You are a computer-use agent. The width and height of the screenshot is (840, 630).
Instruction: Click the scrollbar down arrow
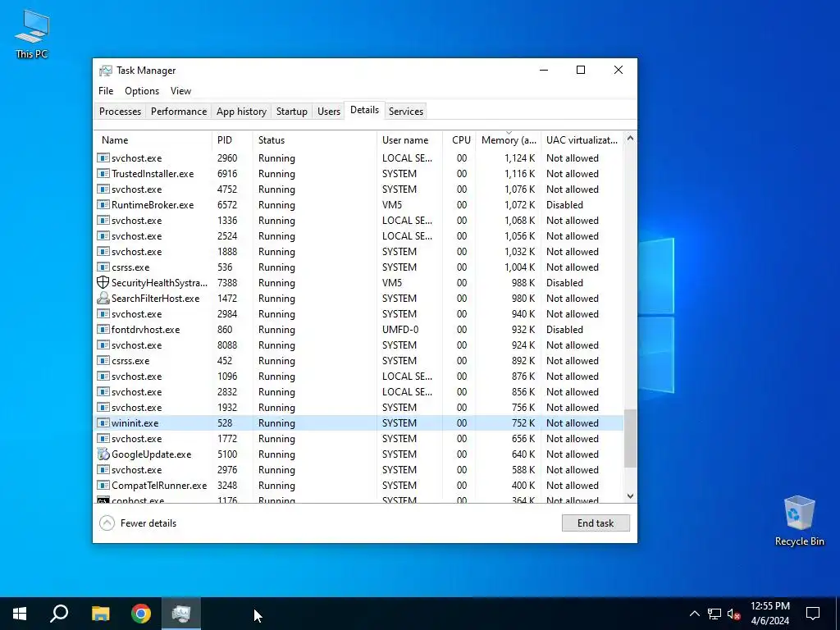630,496
